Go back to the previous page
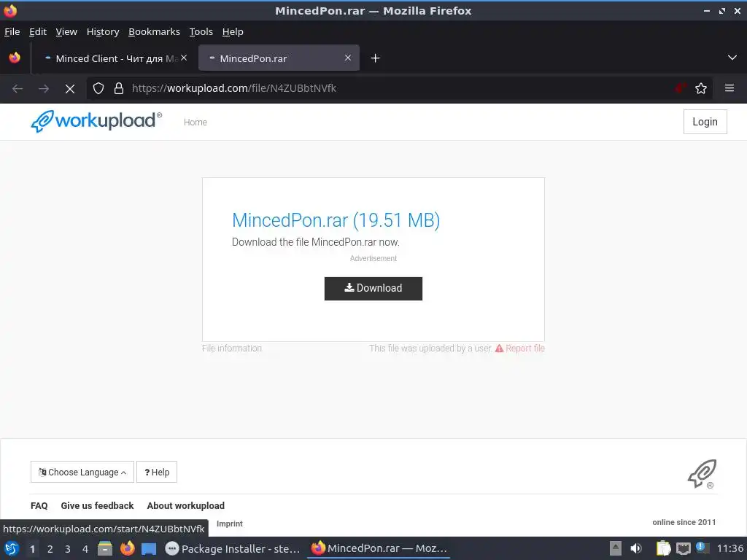747x560 pixels. (x=18, y=88)
